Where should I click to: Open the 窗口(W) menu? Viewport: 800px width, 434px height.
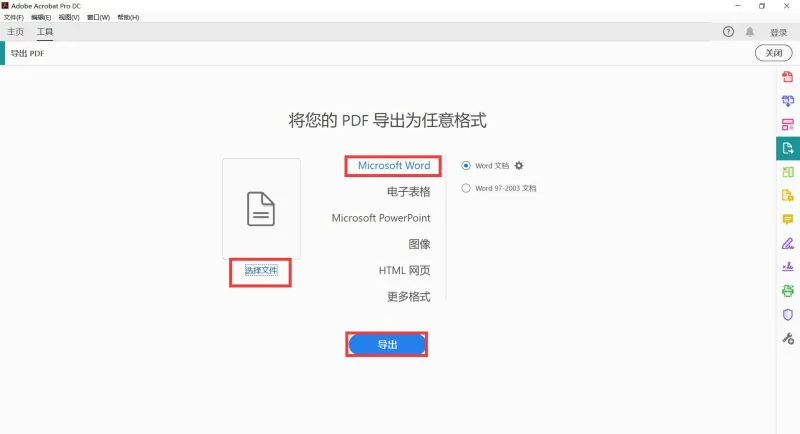(98, 17)
